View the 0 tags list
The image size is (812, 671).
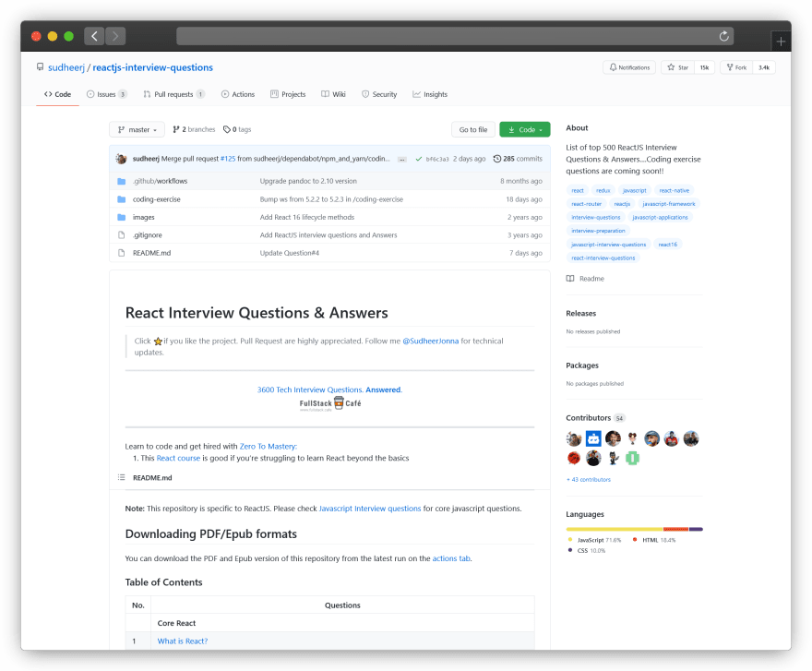coord(237,129)
